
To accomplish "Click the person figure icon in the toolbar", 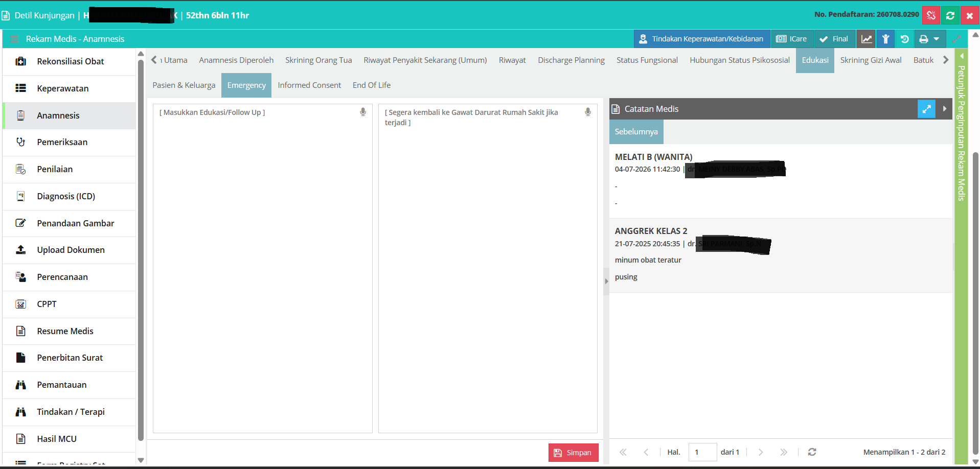I will point(885,39).
